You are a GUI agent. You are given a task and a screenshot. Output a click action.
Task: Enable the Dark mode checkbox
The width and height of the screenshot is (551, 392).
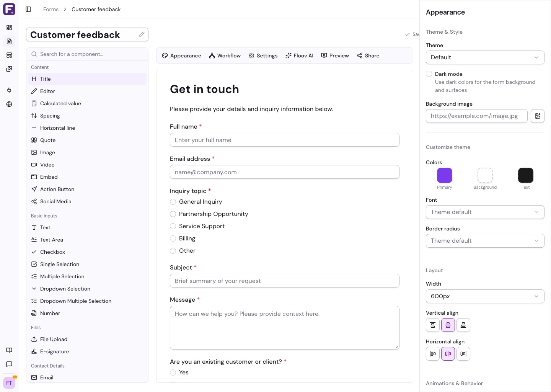[429, 74]
